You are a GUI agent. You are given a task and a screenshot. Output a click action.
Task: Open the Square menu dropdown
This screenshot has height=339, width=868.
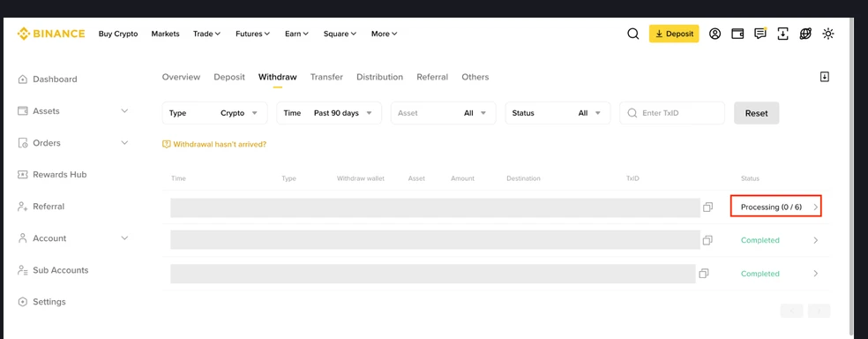(x=340, y=34)
